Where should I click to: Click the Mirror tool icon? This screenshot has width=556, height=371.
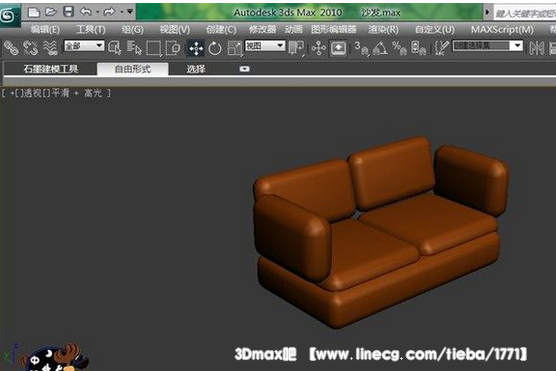[x=536, y=48]
